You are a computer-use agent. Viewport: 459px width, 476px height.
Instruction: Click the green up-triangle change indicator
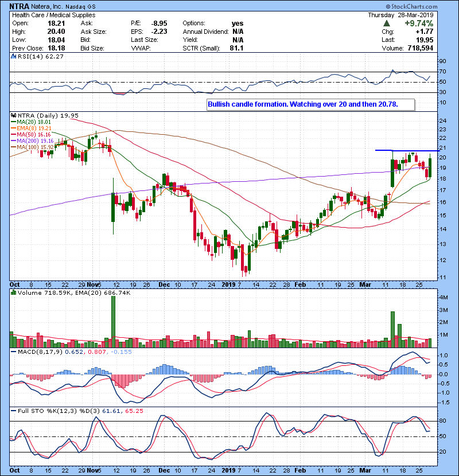coord(387,24)
